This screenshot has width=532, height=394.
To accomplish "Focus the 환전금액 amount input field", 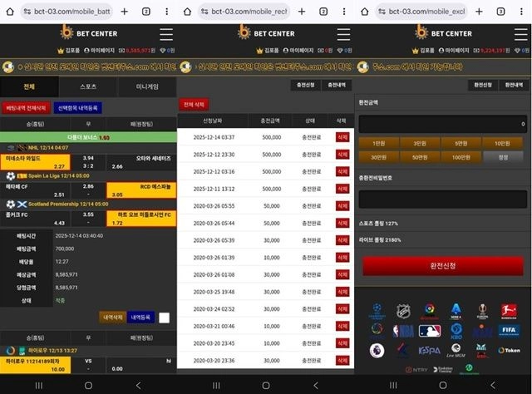I will coord(443,124).
